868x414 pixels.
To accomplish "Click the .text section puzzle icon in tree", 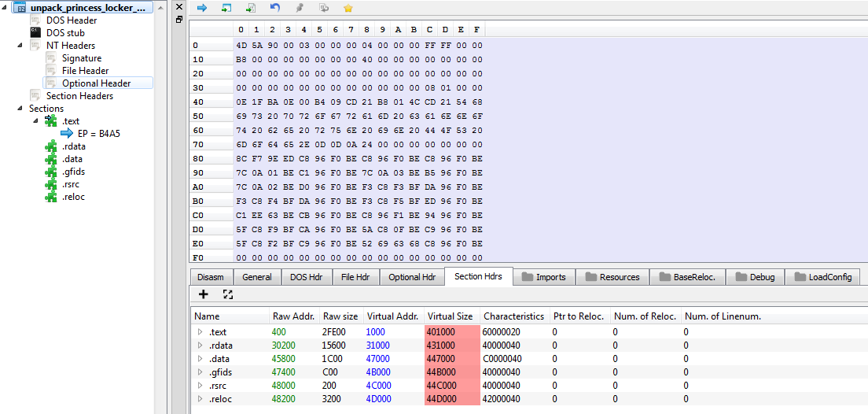I will click(x=51, y=120).
